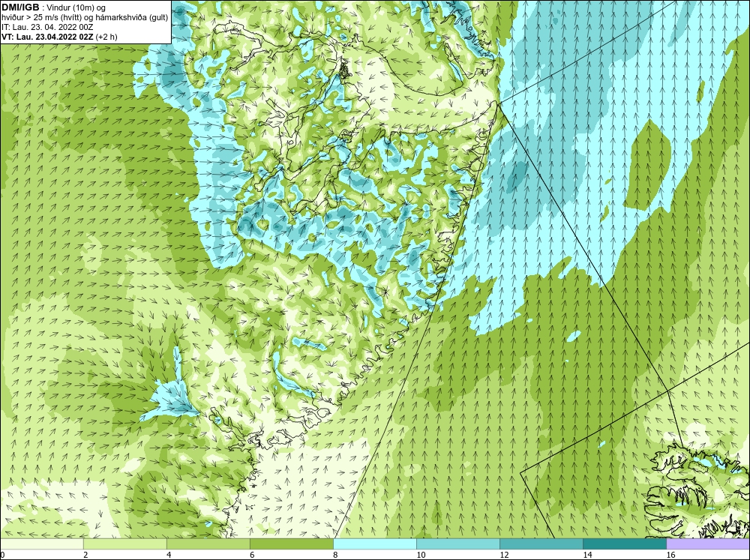The image size is (750, 560).
Task: Click the legend scale label '14'
Action: click(587, 555)
